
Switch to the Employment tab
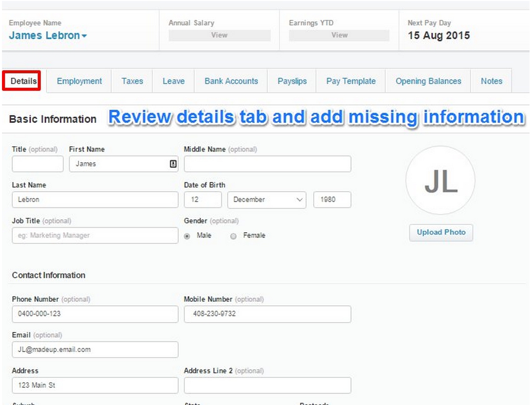(x=79, y=81)
